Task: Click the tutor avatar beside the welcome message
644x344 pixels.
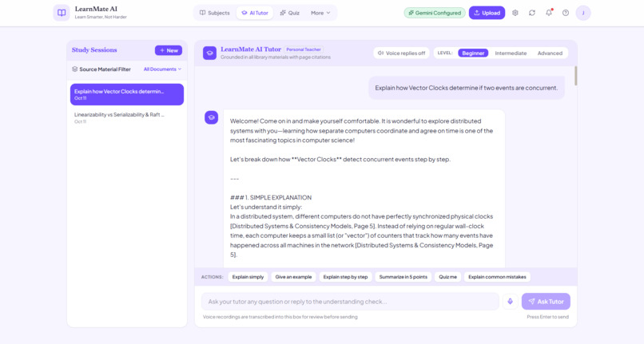Action: click(x=212, y=117)
